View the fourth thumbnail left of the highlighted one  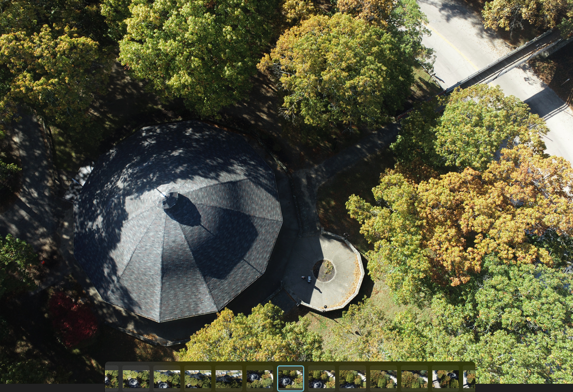(167, 379)
